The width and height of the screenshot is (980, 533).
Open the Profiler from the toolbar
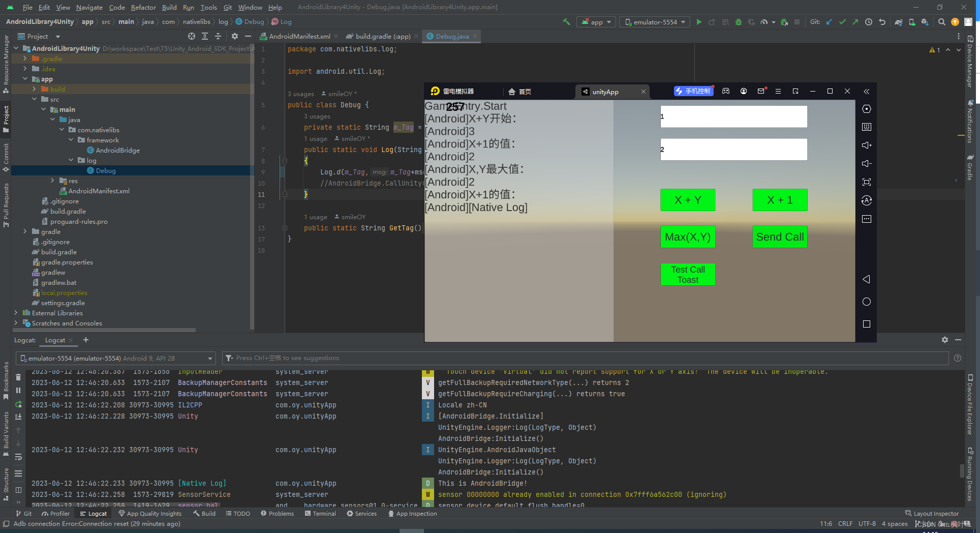pos(764,22)
